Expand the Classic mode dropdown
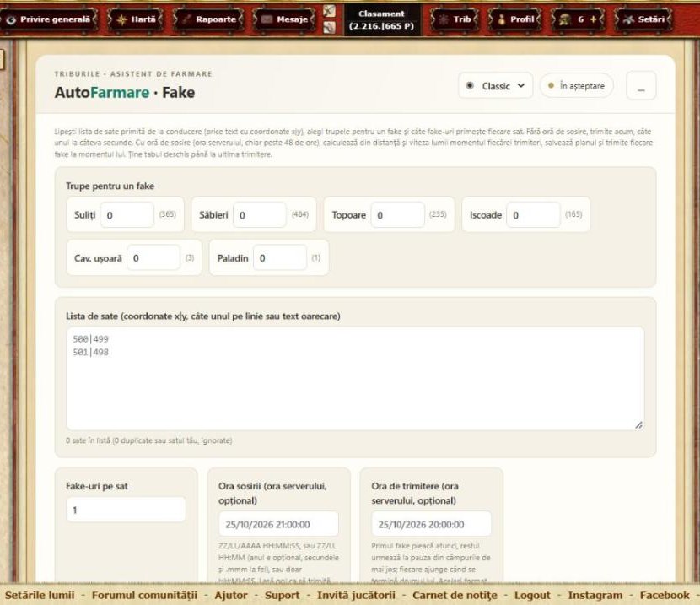Image resolution: width=700 pixels, height=605 pixels. (496, 86)
